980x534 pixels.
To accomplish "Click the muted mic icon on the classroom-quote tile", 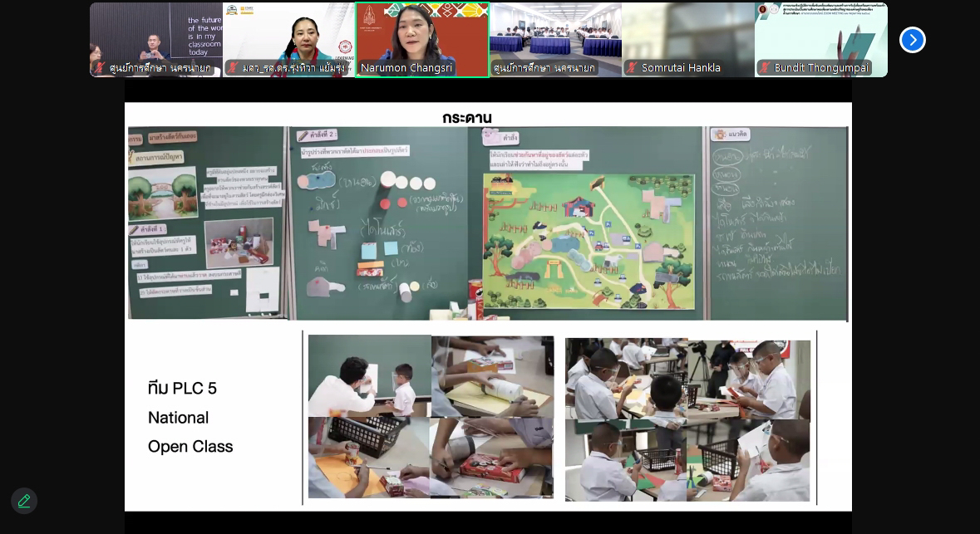I will tap(101, 68).
